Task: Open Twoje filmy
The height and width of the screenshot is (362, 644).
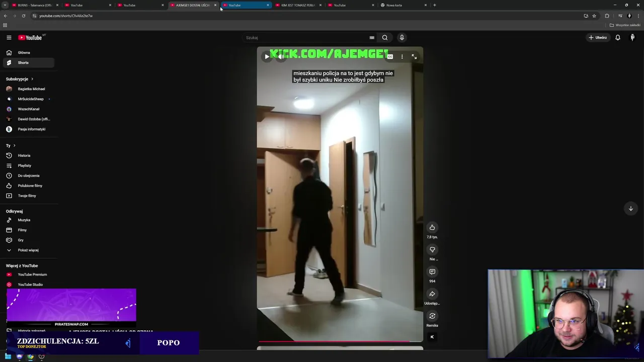Action: 28,196
